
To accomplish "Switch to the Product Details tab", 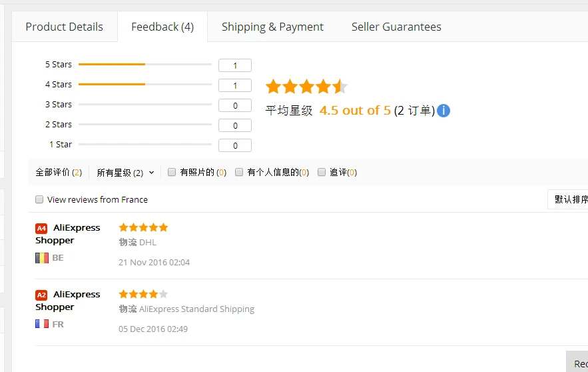I will [x=65, y=27].
